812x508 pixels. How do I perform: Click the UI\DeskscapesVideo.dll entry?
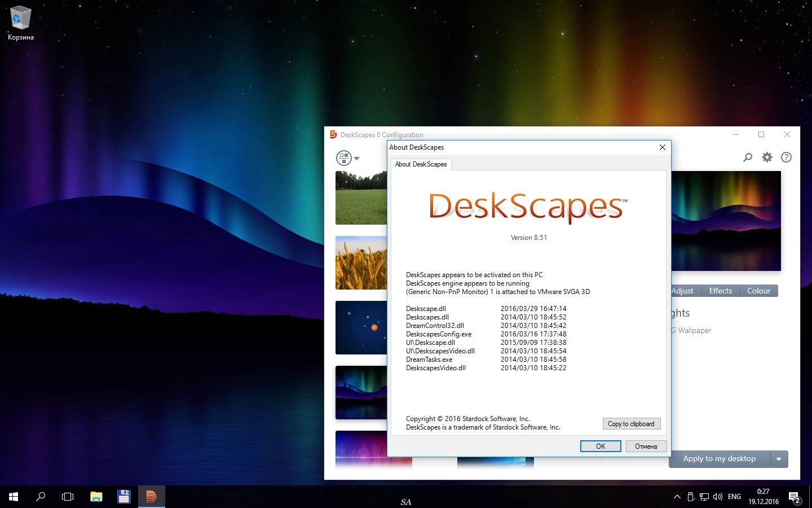coord(440,351)
